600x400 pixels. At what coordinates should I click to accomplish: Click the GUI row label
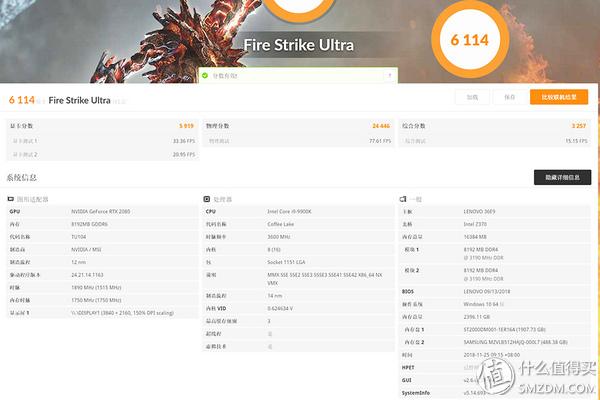click(406, 380)
